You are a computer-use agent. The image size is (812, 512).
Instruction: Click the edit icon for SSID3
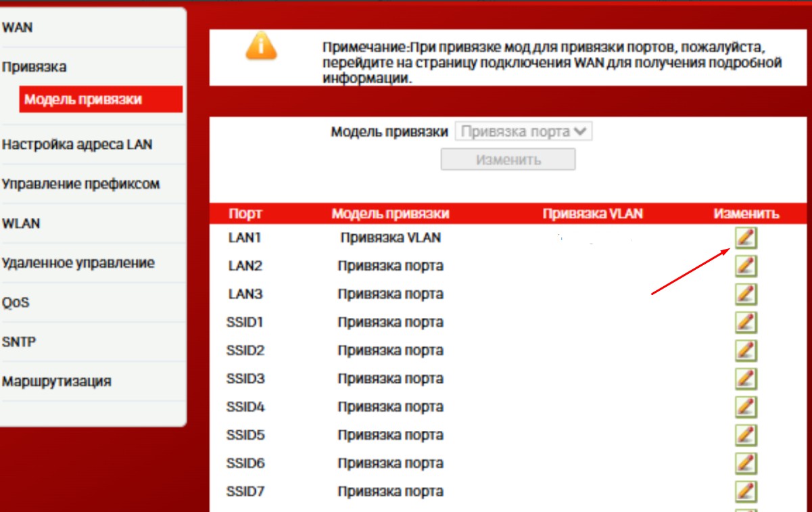point(745,379)
